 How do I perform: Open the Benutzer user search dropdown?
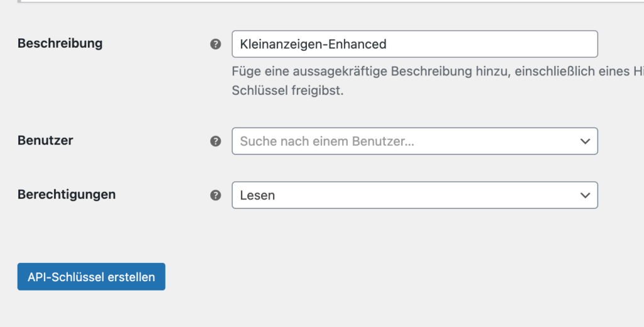415,141
